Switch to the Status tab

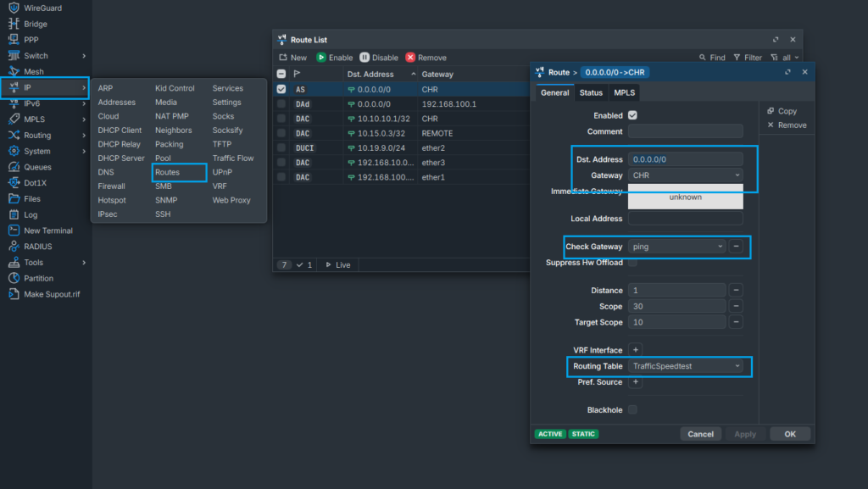click(x=591, y=92)
